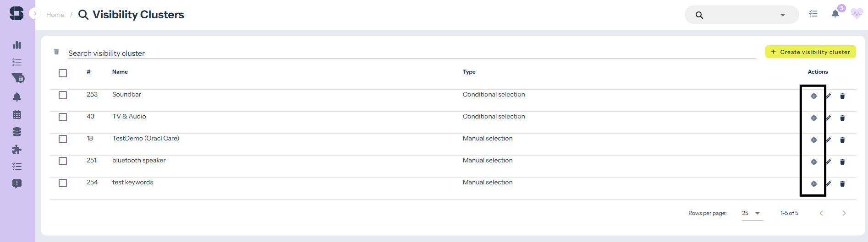Go to Home breadcrumb link
The width and height of the screenshot is (868, 242).
(55, 15)
